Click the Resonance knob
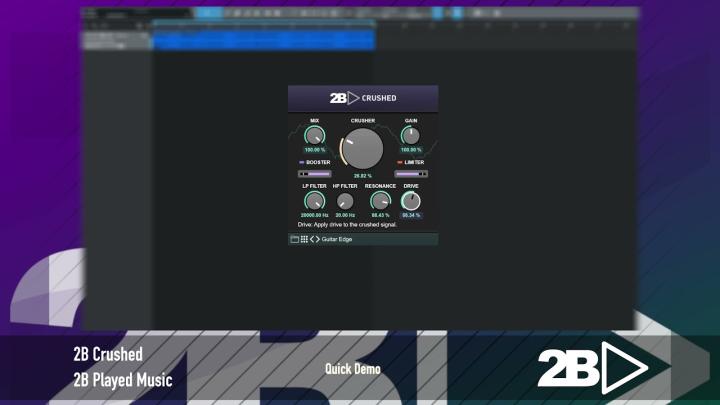Screen dimensions: 720x405 tap(380, 201)
